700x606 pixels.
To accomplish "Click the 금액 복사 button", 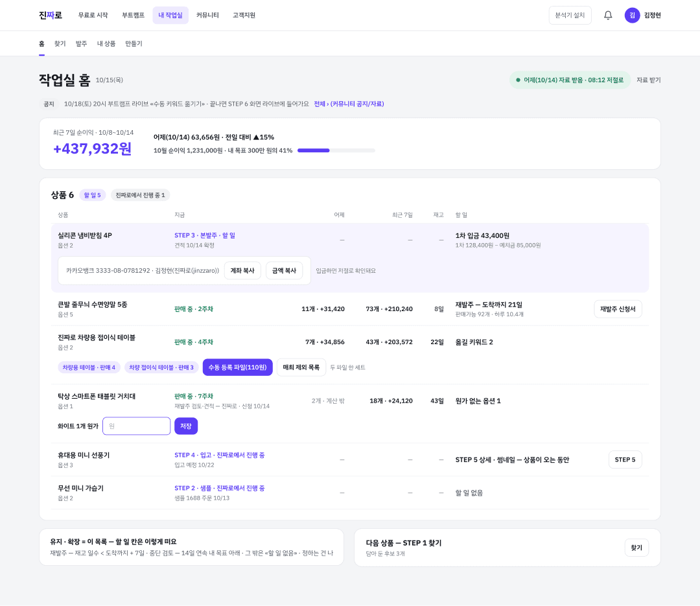I will (x=285, y=271).
